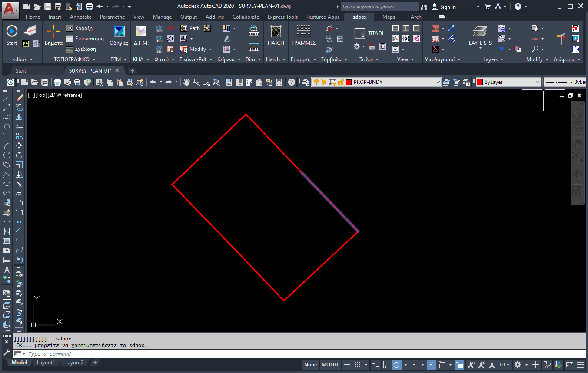The height and width of the screenshot is (373, 588).
Task: Open the 1:1 annotation scale dropdown
Action: pos(504,365)
